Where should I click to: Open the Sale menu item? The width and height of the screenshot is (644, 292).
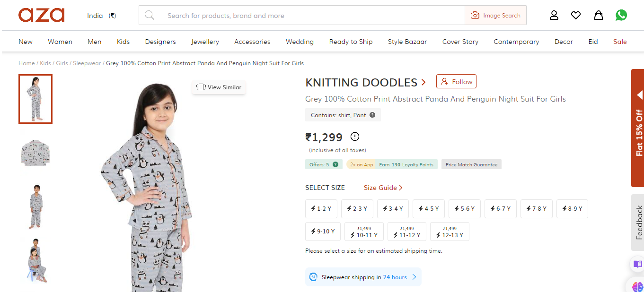(620, 42)
